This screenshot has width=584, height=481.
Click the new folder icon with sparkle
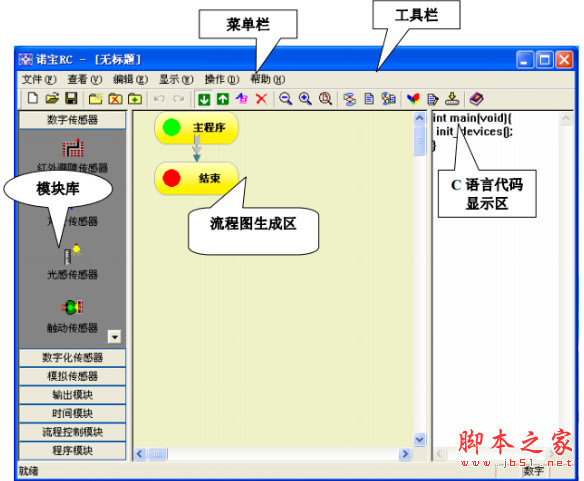point(96,99)
